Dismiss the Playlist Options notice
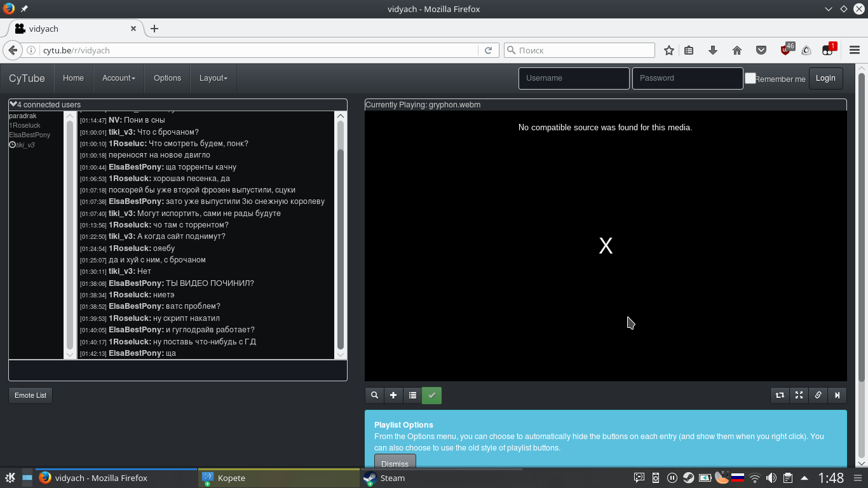This screenshot has width=868, height=488. (395, 463)
